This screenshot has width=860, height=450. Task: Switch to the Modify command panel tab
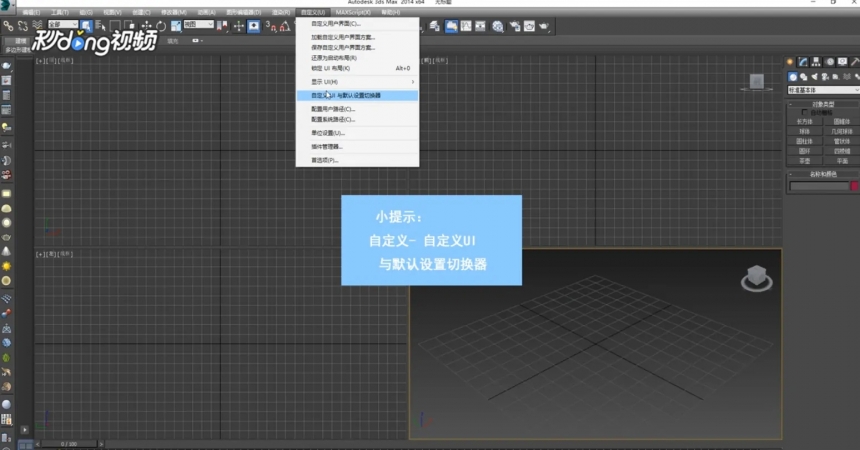[x=802, y=61]
